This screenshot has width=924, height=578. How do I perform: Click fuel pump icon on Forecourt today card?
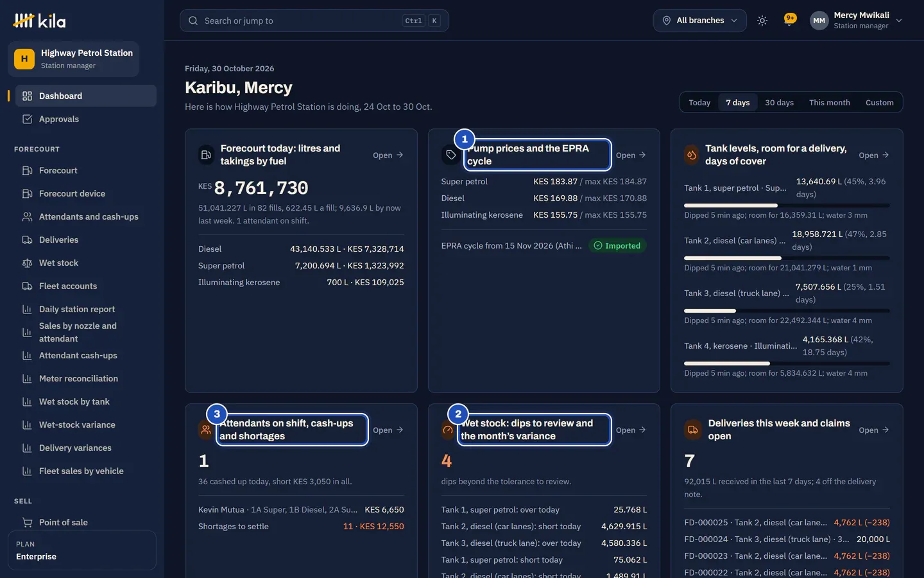click(x=206, y=155)
